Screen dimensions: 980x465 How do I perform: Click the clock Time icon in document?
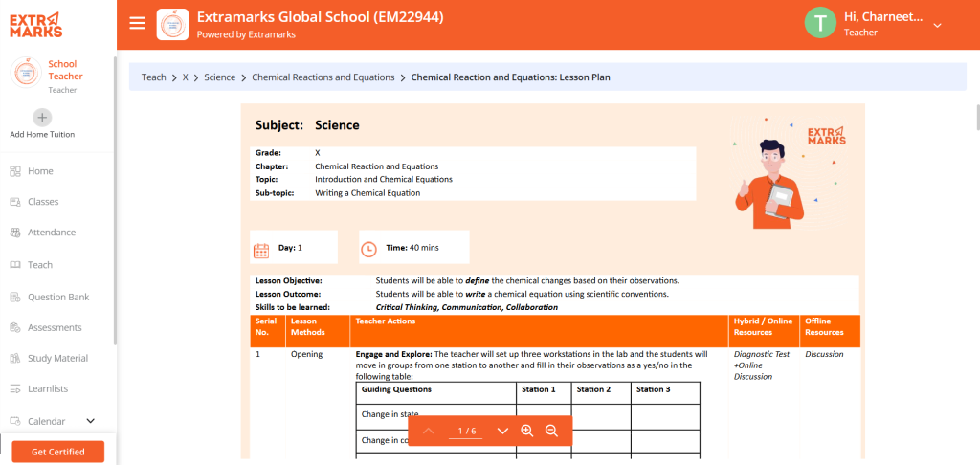[x=368, y=249]
